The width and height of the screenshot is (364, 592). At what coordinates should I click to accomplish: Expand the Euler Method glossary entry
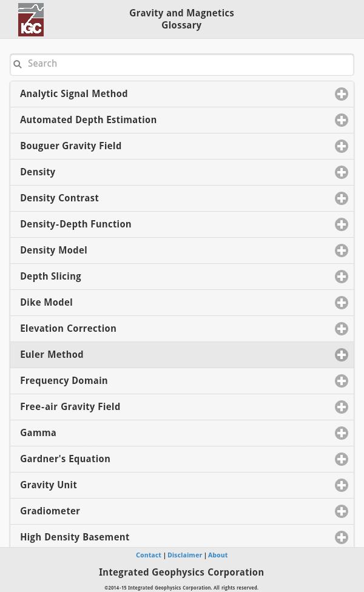click(342, 355)
